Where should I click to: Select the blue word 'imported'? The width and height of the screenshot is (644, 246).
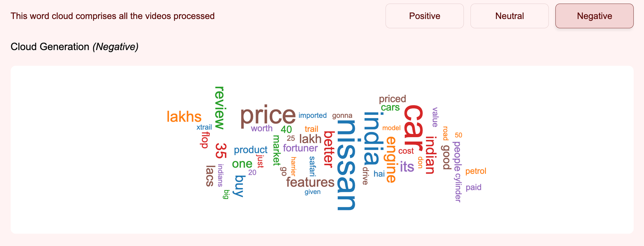[312, 115]
